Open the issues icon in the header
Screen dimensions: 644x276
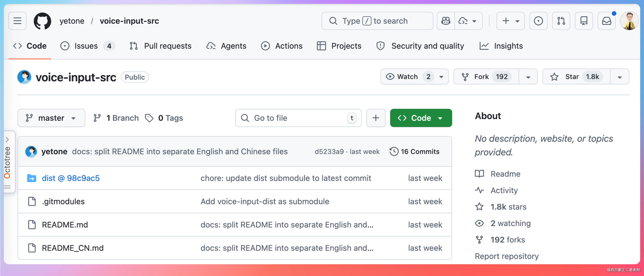[x=538, y=21]
